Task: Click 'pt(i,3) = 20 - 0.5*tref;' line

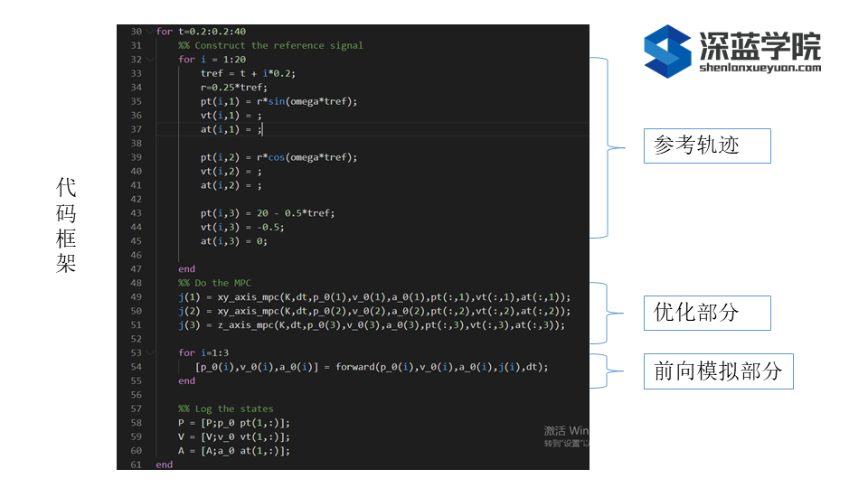Action: (x=268, y=213)
